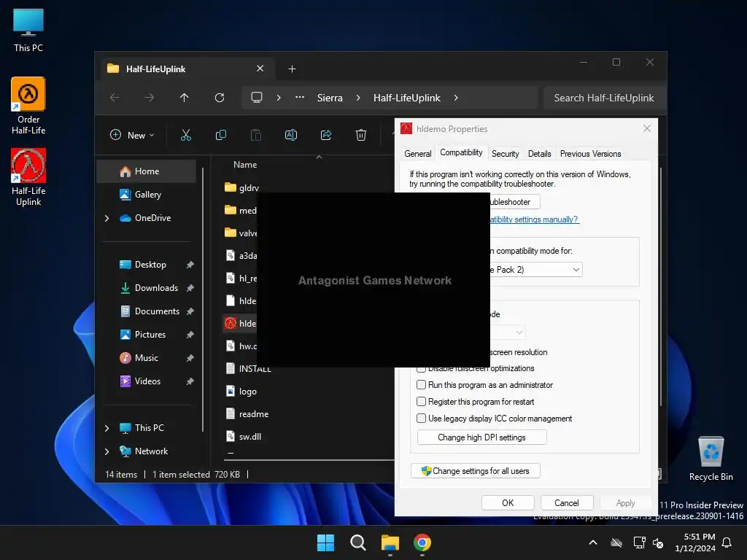Open the compatibility settings manually link
The image size is (747, 560).
pos(535,219)
